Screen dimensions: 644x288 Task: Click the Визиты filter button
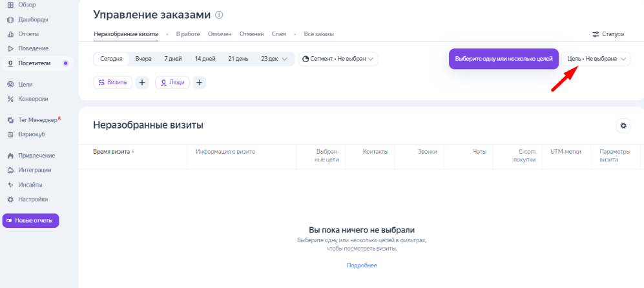(113, 83)
